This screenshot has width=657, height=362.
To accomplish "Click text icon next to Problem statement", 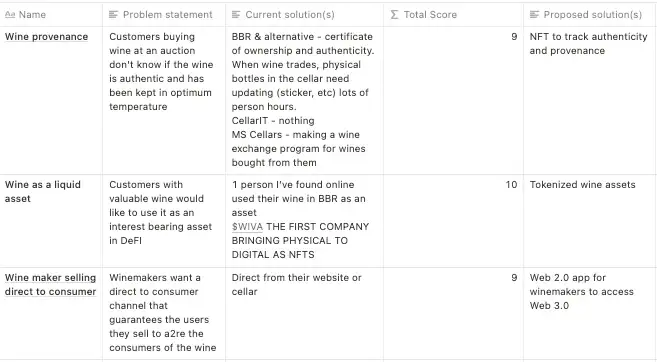I will coord(114,15).
